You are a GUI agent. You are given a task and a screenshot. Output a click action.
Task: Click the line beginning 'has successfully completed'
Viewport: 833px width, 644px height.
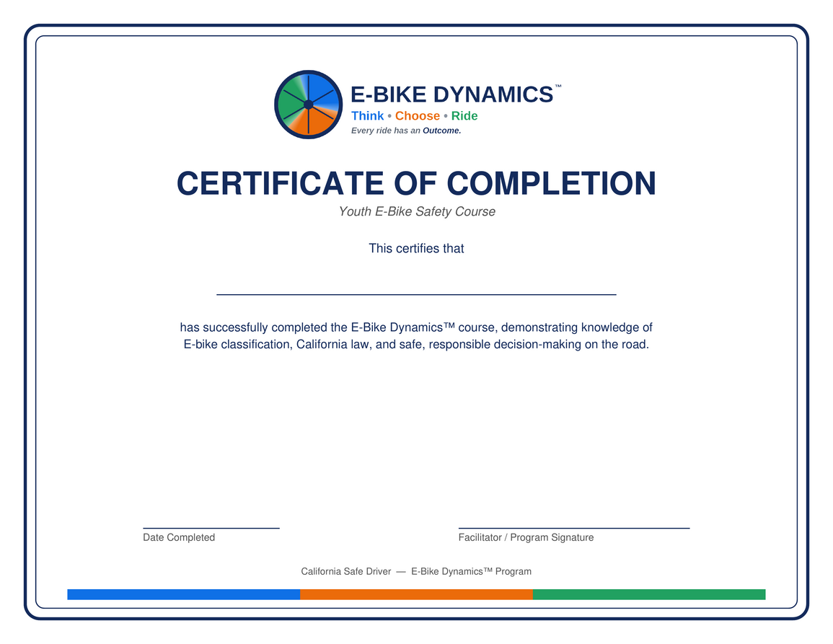point(417,327)
